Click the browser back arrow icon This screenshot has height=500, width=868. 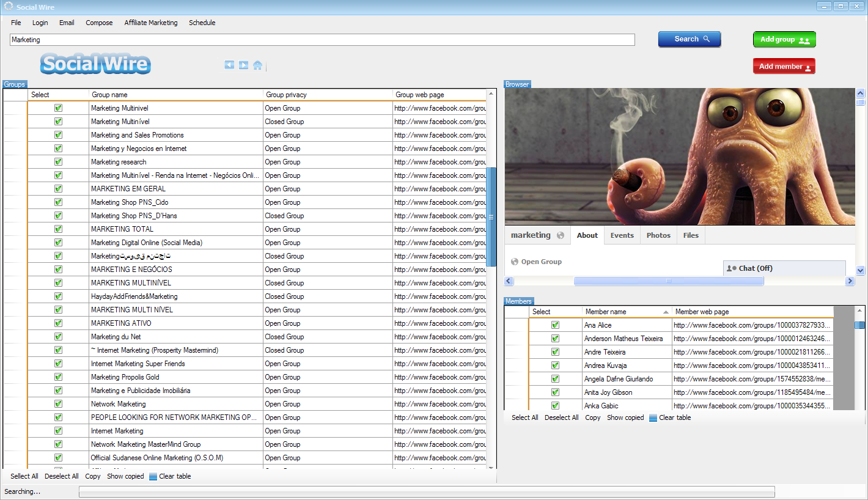[x=229, y=65]
